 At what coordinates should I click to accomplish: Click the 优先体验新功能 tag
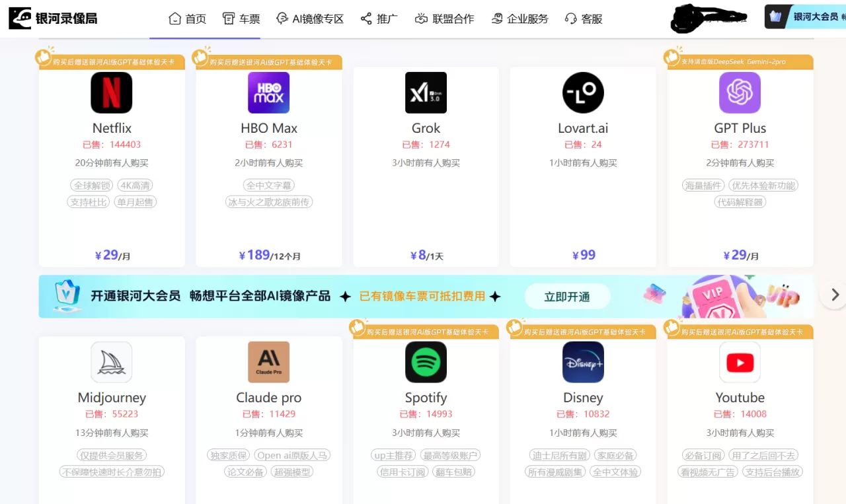pyautogui.click(x=763, y=186)
